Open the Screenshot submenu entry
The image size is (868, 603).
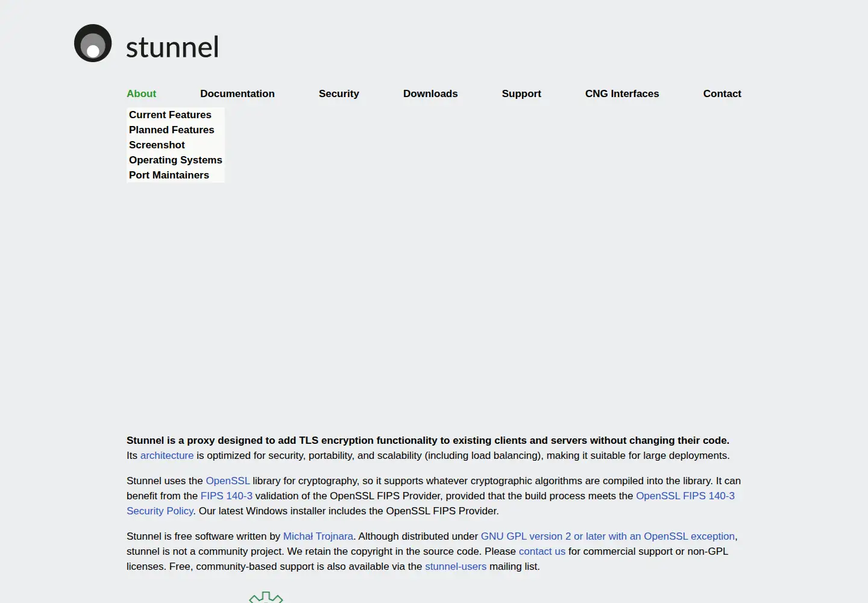pos(157,145)
